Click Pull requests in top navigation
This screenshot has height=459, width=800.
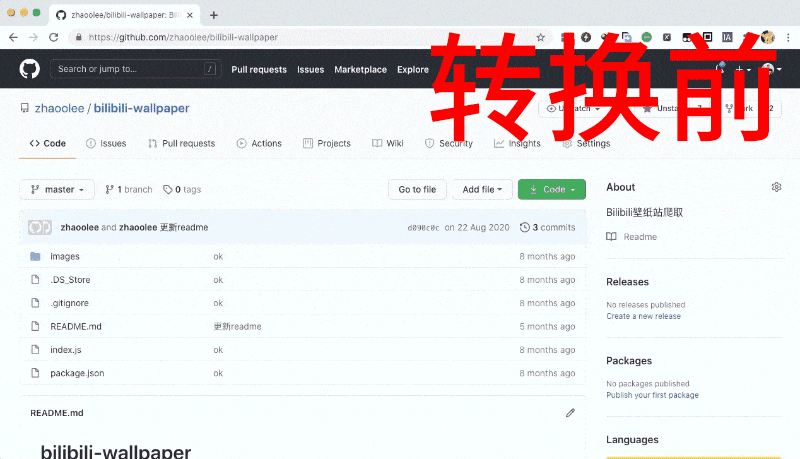[259, 69]
